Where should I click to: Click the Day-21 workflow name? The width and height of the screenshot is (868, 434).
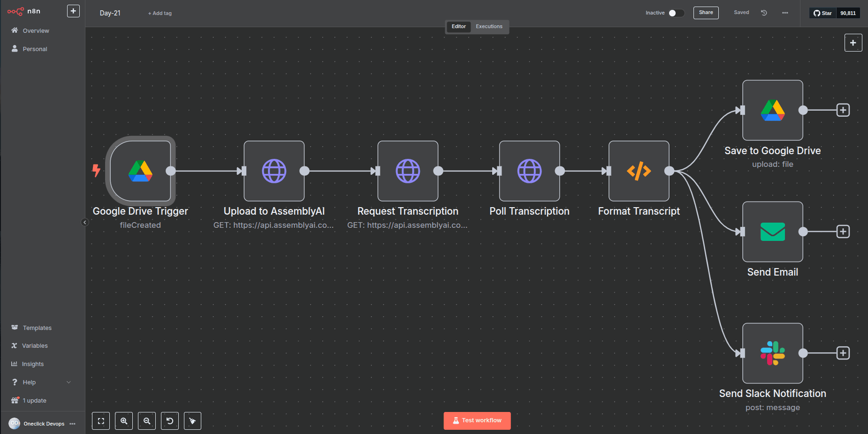click(110, 13)
